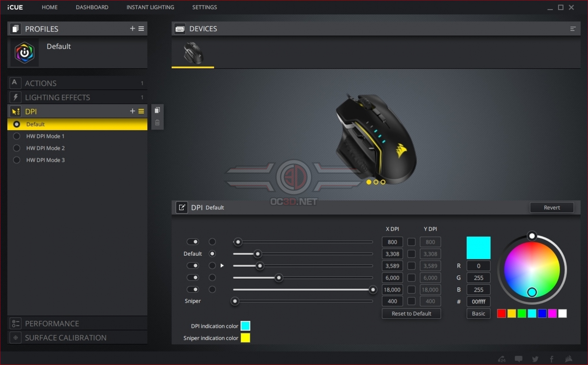Expand the Actions section
Viewport: 588px width, 365px height.
(x=41, y=83)
